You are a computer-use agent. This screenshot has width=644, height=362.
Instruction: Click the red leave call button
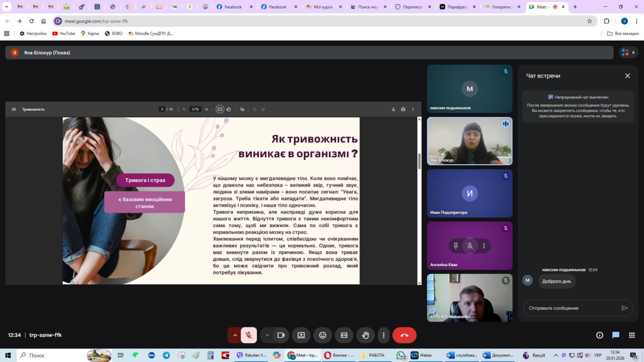[404, 335]
